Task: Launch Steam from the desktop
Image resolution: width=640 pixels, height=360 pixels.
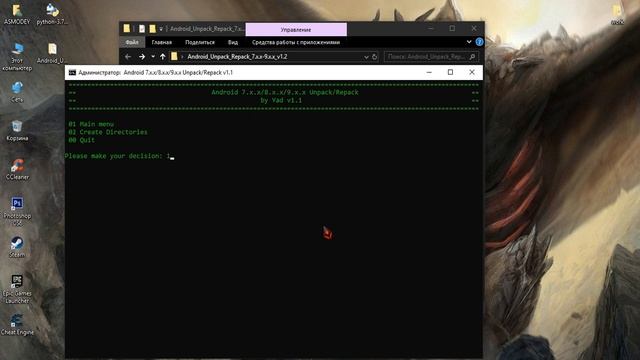Action: [x=17, y=247]
